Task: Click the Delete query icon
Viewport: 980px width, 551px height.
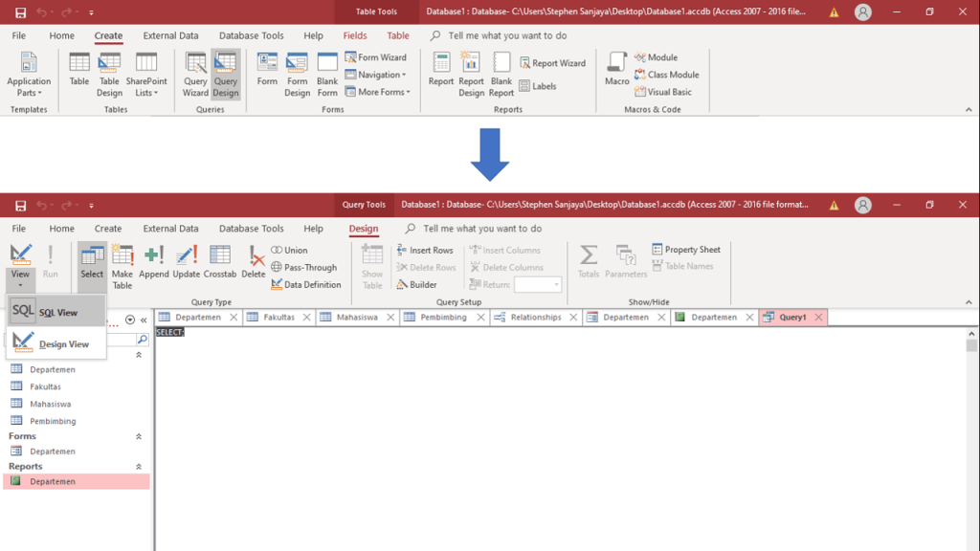Action: (x=254, y=262)
